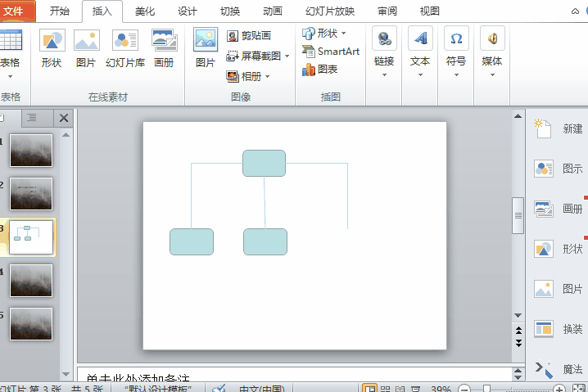Click the 媒体 media speaker icon
588x392 pixels.
(x=492, y=38)
